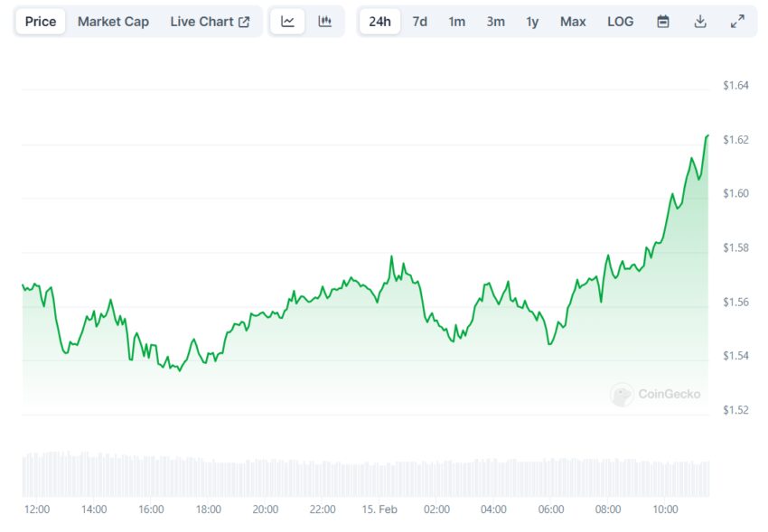The width and height of the screenshot is (768, 532).
Task: Toggle LOG scale on chart
Action: (x=620, y=22)
